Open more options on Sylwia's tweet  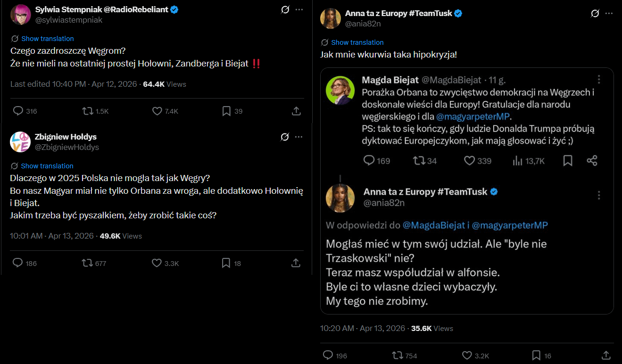pyautogui.click(x=299, y=9)
